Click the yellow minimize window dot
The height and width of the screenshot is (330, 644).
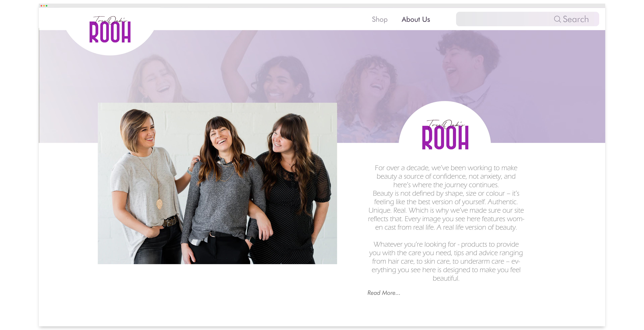point(44,6)
